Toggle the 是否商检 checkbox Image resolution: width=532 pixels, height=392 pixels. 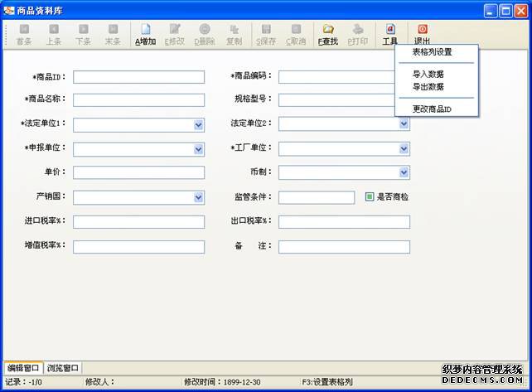pos(370,197)
